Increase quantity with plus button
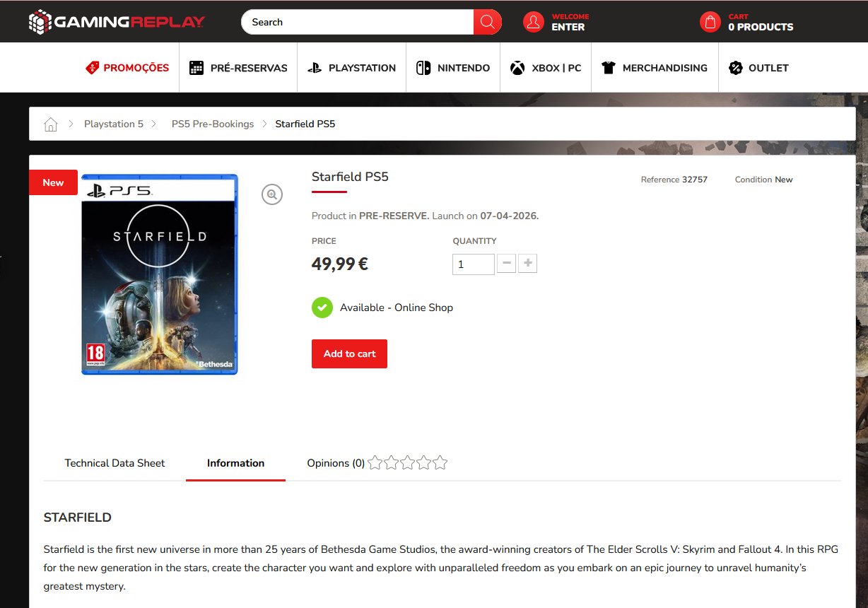Viewport: 868px width, 608px height. coord(527,264)
